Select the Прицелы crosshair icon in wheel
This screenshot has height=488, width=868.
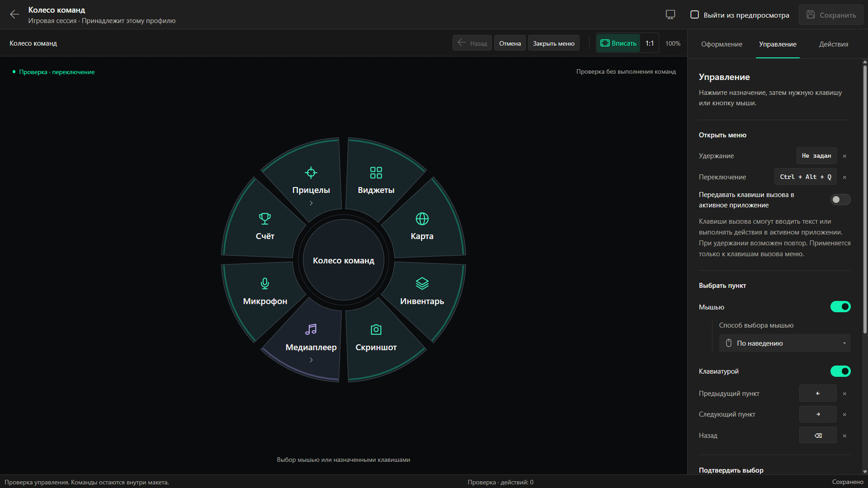pos(311,173)
